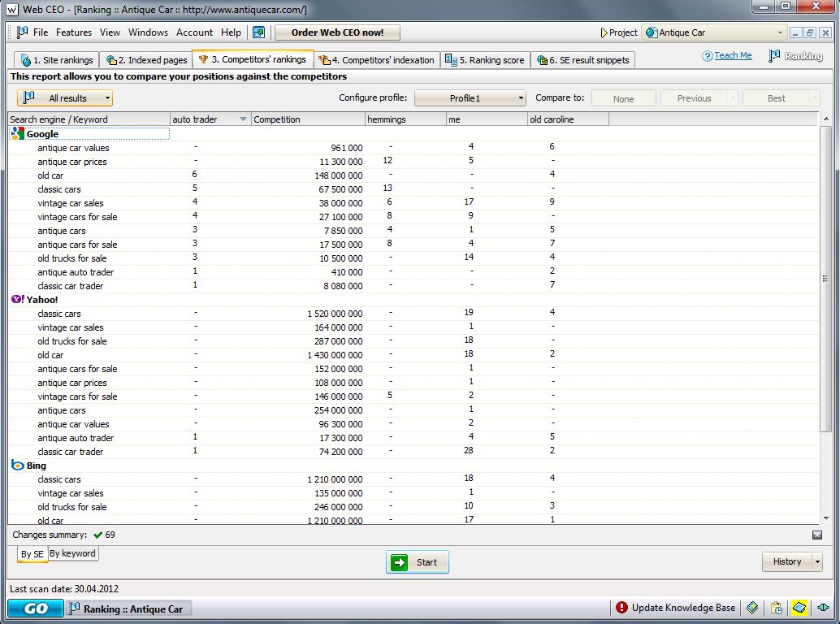The width and height of the screenshot is (840, 624).
Task: Select the 3. Competitors' rankings tab
Action: click(x=253, y=59)
